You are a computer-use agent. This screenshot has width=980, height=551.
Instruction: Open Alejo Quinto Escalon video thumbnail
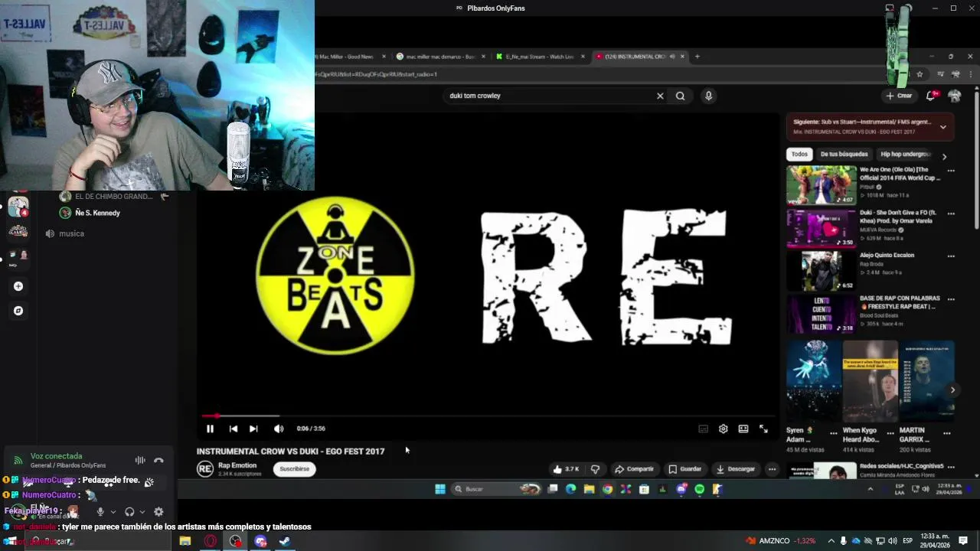point(822,271)
